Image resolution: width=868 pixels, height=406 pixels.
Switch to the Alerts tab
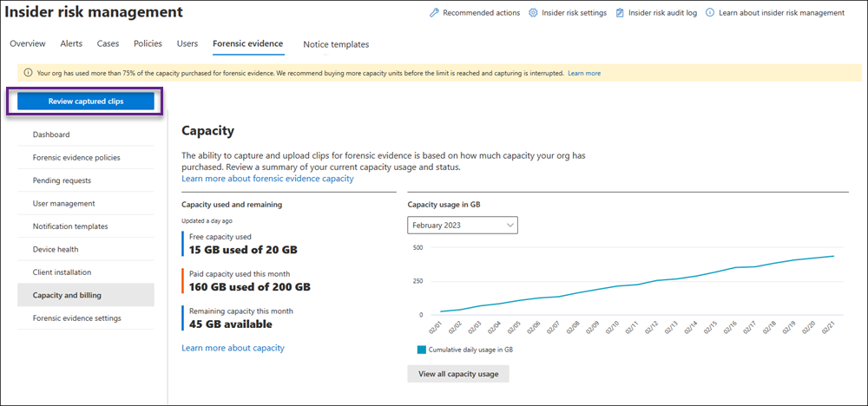pos(72,43)
